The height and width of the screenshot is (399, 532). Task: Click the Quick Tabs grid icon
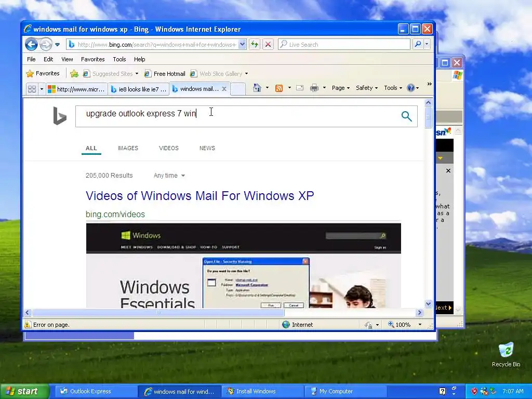pos(32,89)
